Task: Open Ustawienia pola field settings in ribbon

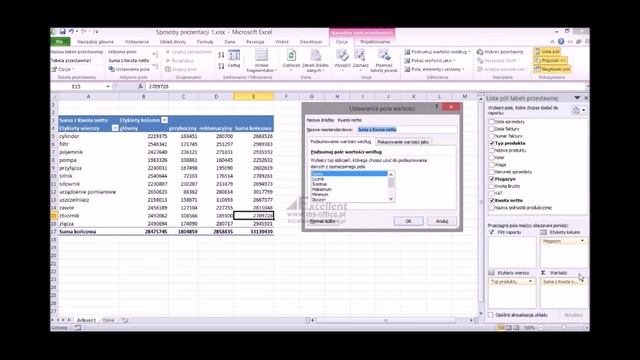Action: (x=129, y=69)
